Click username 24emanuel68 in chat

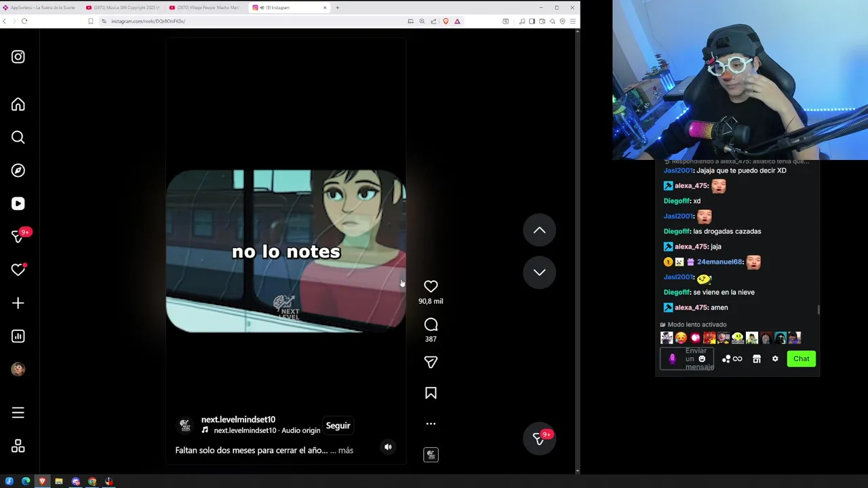click(x=719, y=262)
